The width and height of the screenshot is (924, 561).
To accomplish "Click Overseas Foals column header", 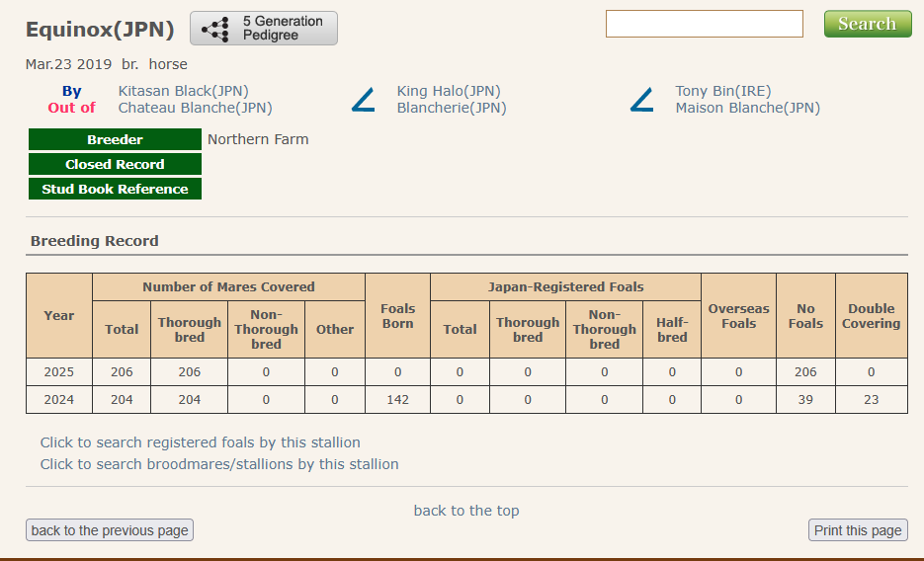I will (738, 315).
